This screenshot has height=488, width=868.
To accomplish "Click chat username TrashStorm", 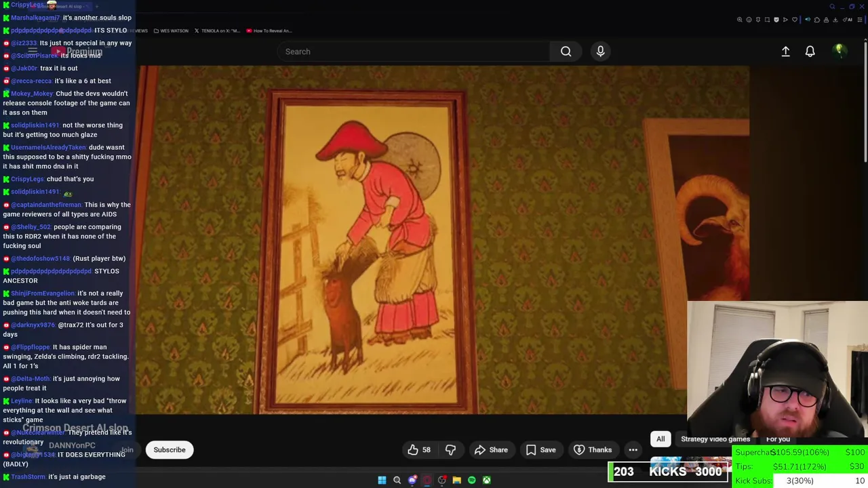I will [x=28, y=476].
